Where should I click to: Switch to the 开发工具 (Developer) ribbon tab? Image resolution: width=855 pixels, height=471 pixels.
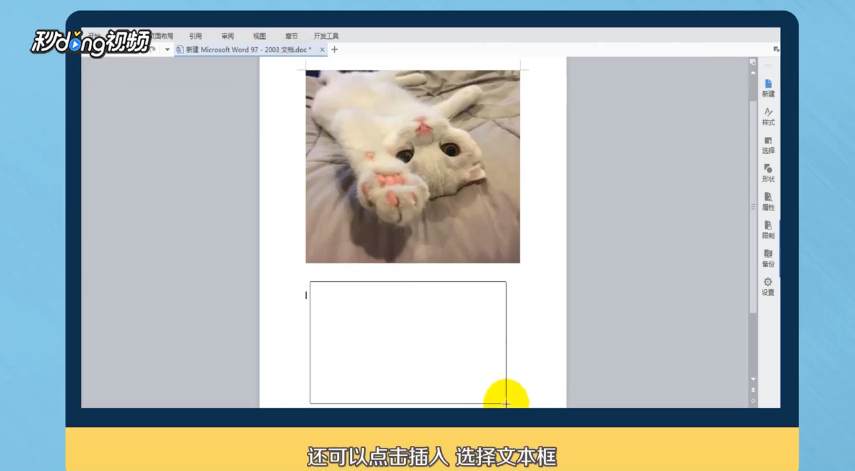coord(326,36)
